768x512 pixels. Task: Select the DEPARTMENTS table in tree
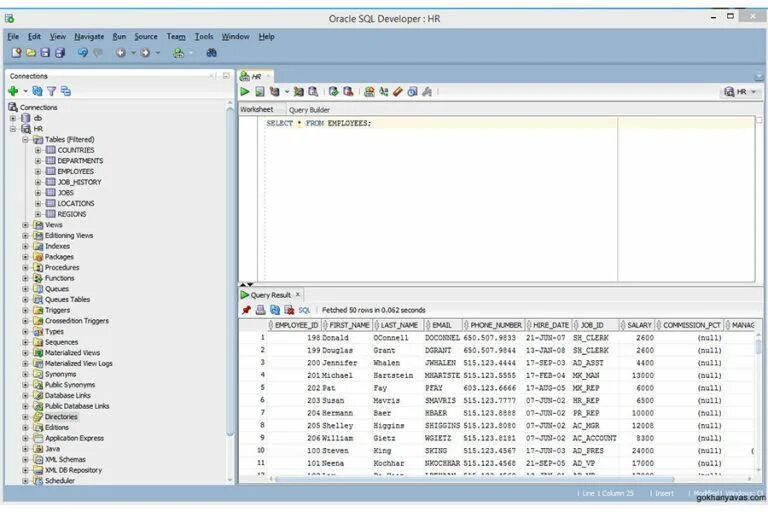click(80, 161)
